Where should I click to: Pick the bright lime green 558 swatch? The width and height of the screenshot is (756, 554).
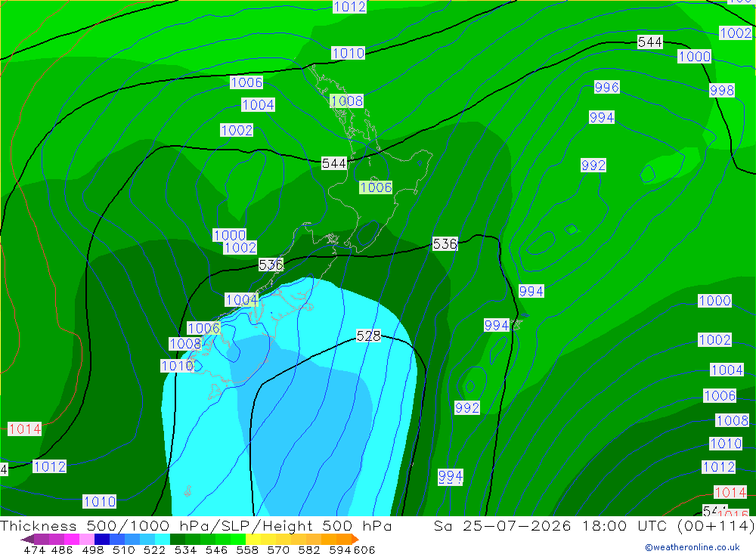[x=238, y=539]
